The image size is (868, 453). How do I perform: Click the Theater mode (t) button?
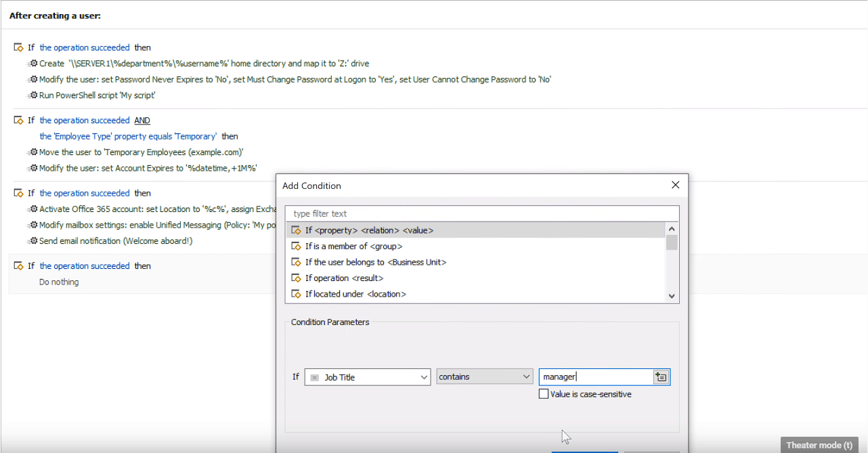[x=819, y=445]
